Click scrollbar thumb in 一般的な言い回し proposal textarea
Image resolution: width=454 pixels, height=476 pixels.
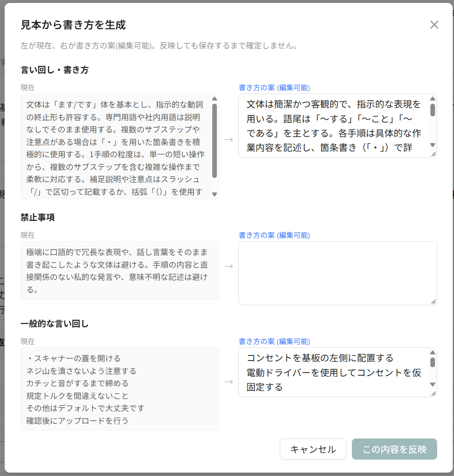tap(433, 363)
